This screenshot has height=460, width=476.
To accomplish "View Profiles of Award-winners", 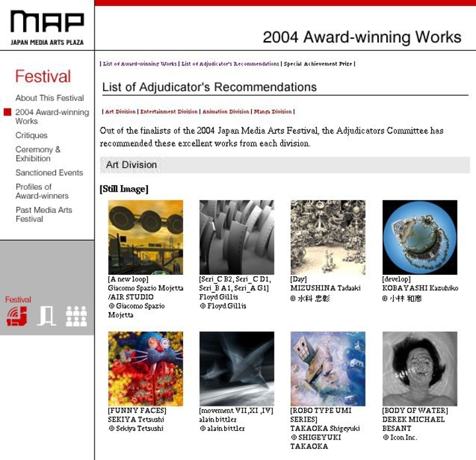I will [42, 191].
